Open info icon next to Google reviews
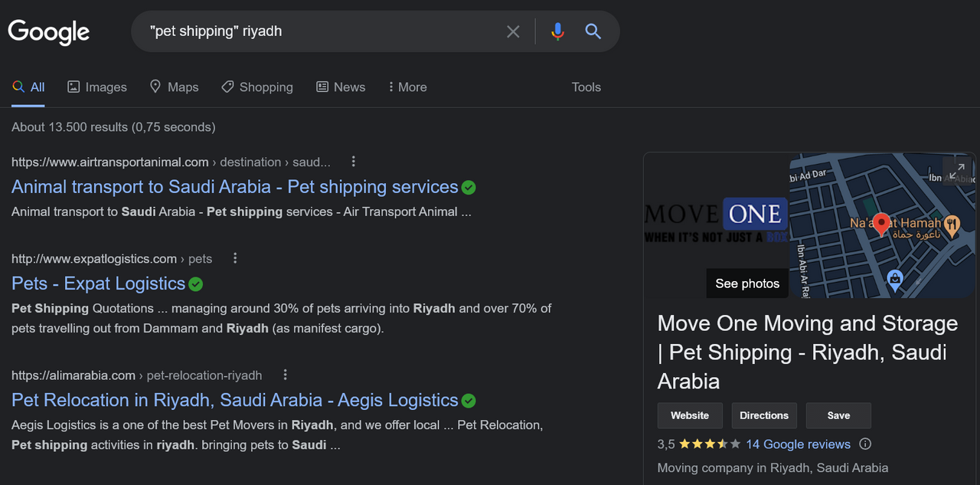 pyautogui.click(x=865, y=444)
